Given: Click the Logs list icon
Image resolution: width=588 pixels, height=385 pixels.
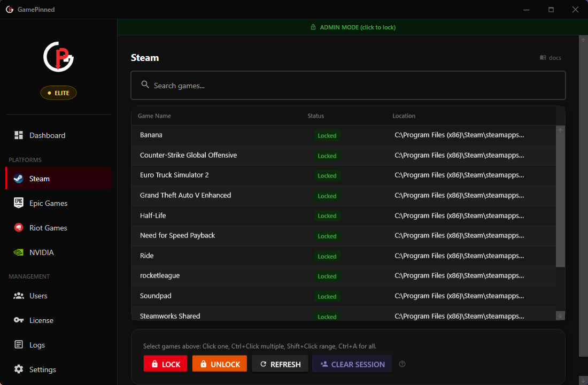Looking at the screenshot, I should point(18,344).
